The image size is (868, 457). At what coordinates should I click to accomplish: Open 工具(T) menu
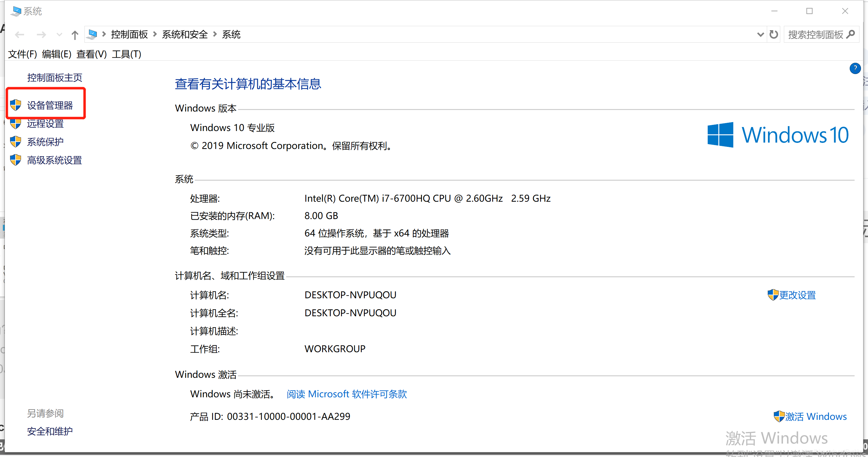[126, 54]
